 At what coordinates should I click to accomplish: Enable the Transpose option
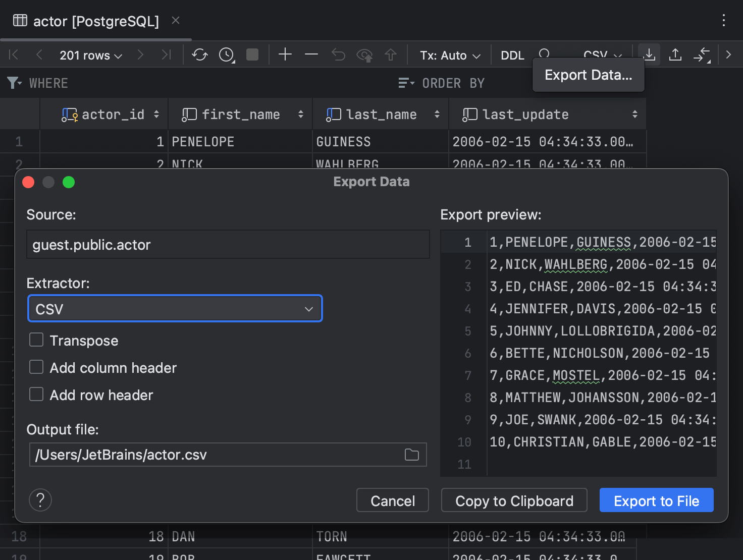(x=36, y=340)
